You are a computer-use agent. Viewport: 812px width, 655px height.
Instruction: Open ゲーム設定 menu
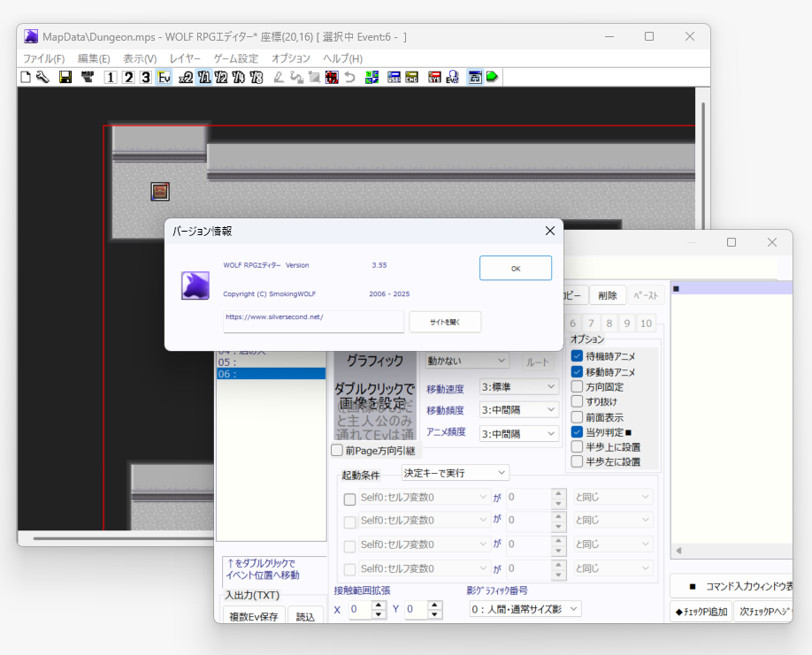(x=235, y=58)
